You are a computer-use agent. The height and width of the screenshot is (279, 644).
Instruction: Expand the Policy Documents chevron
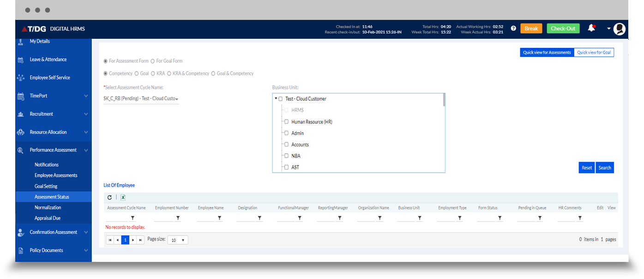pos(86,250)
